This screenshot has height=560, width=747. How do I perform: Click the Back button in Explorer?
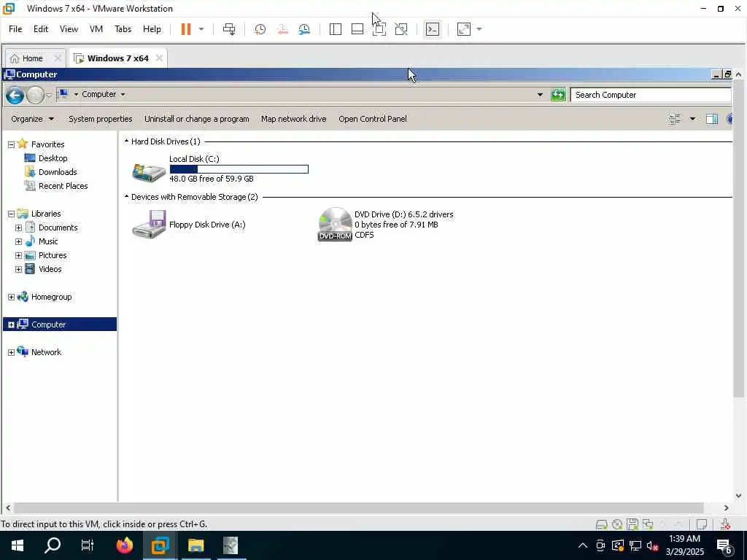click(x=15, y=96)
